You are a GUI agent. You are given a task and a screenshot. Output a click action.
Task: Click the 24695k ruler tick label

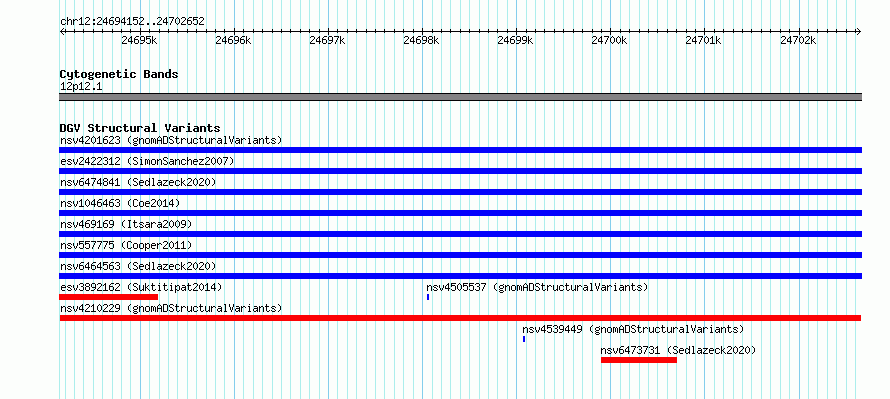point(139,41)
